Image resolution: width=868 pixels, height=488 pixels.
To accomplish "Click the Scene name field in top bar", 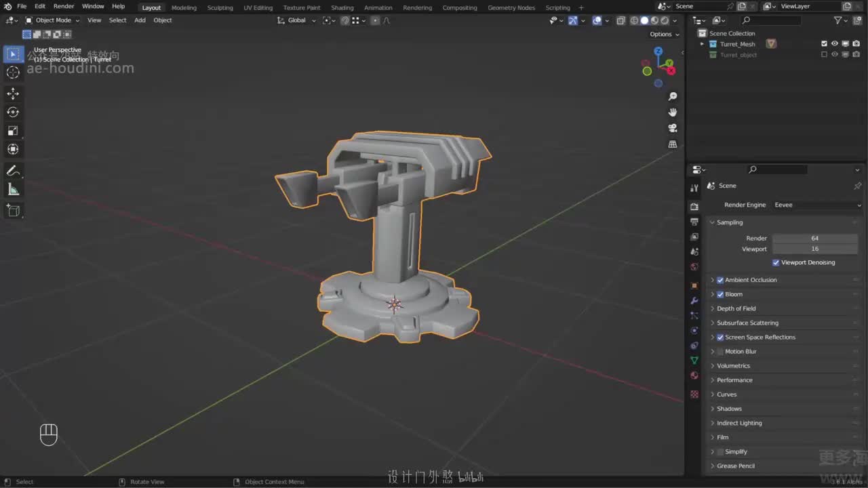I will [699, 6].
